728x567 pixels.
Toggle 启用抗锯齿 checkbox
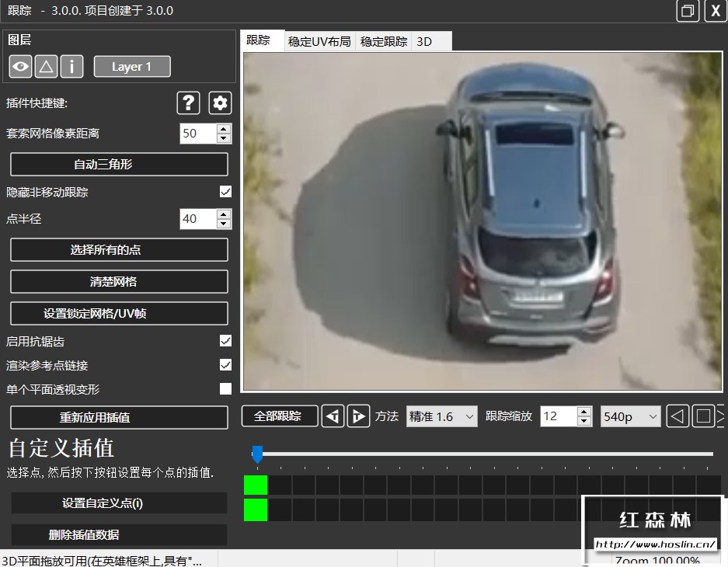(225, 341)
